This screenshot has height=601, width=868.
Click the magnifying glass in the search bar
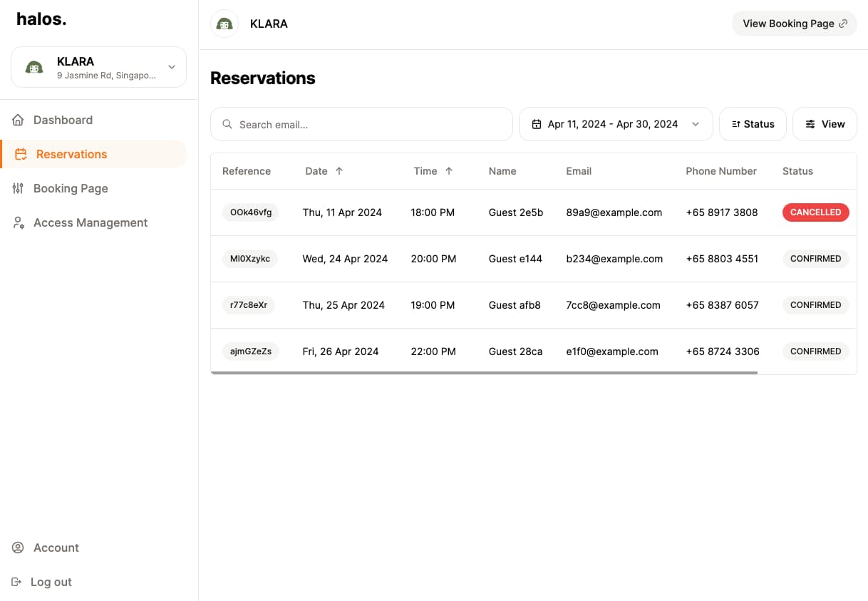227,123
